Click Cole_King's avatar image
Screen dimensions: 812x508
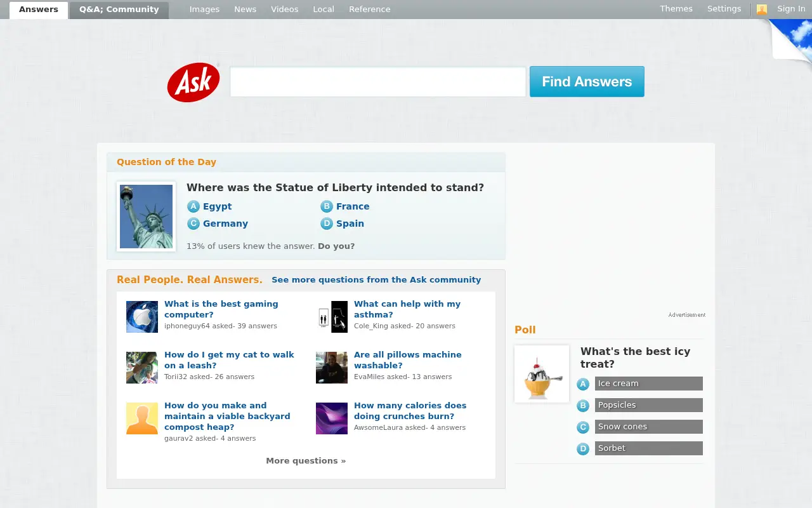(332, 317)
